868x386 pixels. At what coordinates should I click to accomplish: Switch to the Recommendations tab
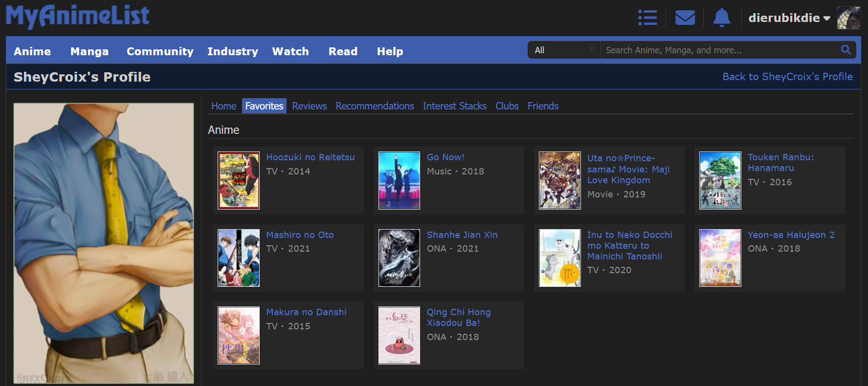375,106
